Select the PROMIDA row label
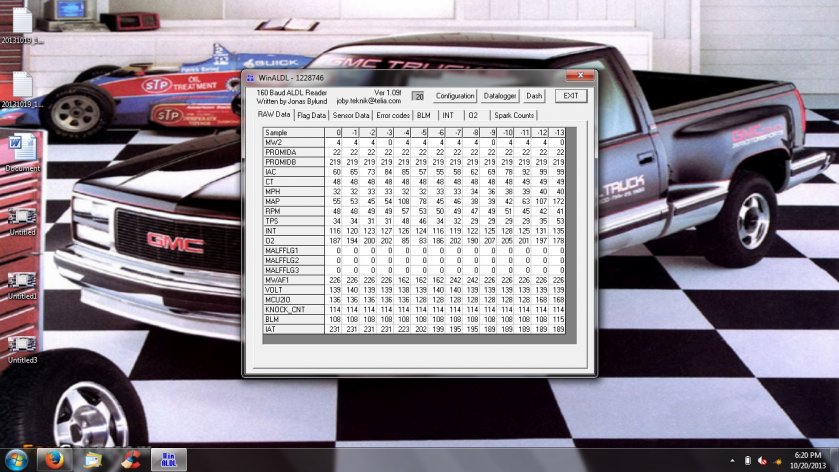Viewport: 839px width, 472px height. 293,152
